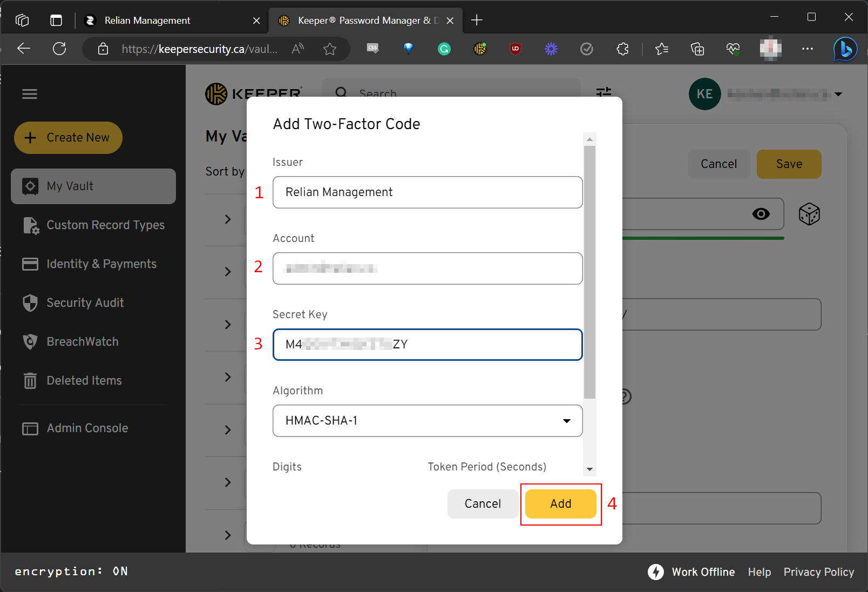Open the account menu dropdown arrow

click(838, 94)
